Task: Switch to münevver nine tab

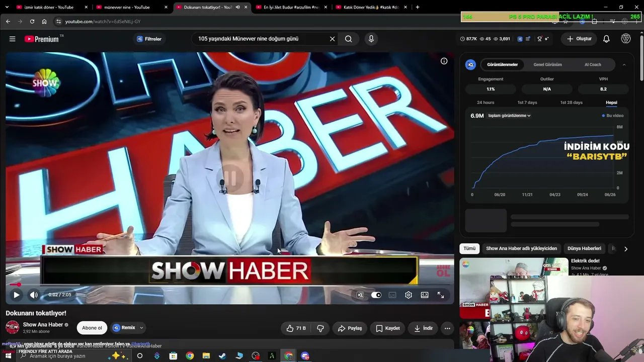Action: (x=132, y=7)
